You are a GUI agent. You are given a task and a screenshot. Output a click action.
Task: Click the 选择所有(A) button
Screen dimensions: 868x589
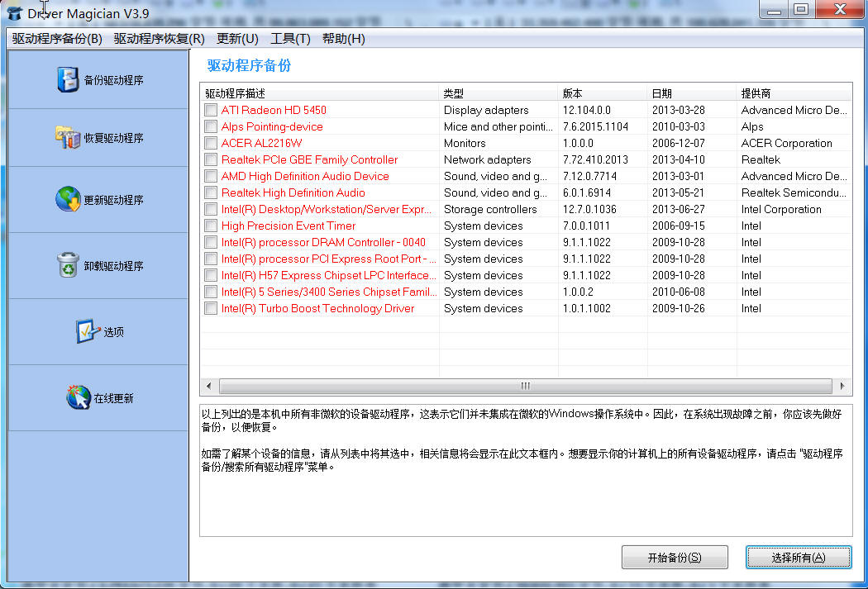tap(799, 557)
